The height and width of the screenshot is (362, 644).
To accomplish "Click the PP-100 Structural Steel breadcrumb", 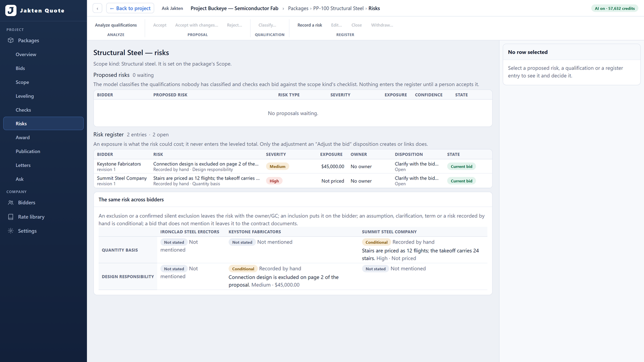I will 339,8.
